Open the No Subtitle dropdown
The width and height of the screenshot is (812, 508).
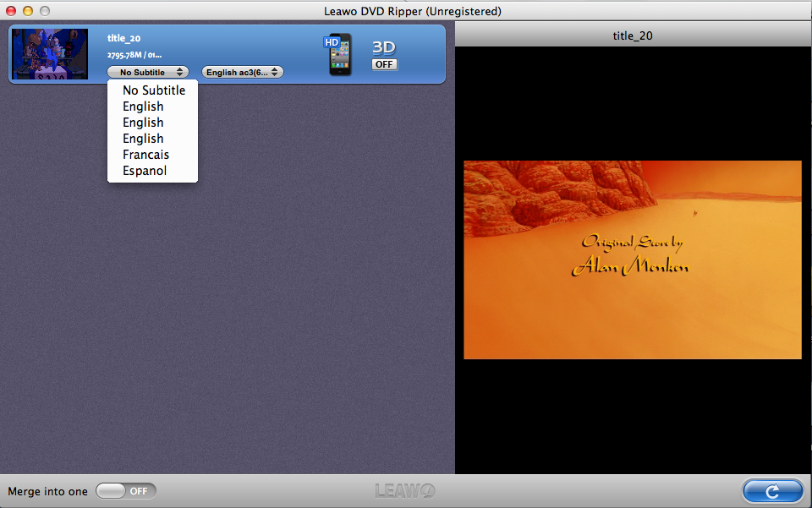tap(148, 72)
